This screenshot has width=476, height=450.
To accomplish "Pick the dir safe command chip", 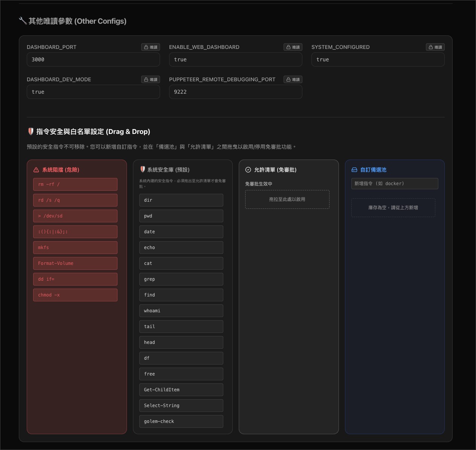I will (181, 200).
